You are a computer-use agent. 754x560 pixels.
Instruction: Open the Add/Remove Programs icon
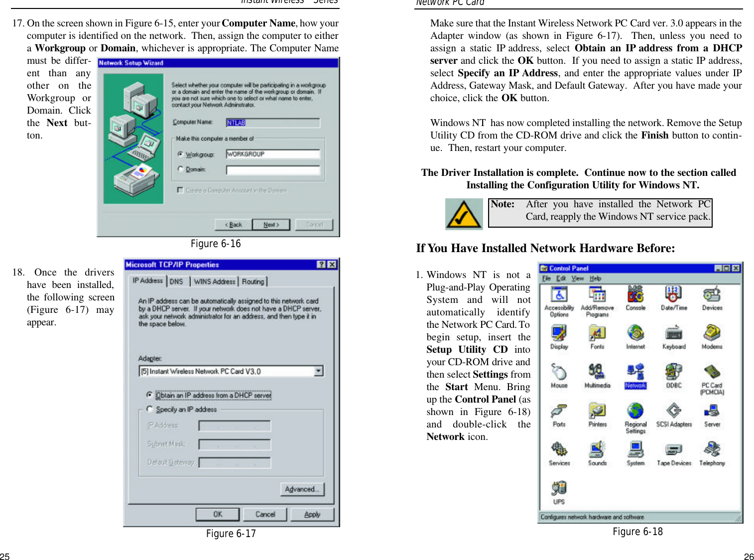(597, 302)
